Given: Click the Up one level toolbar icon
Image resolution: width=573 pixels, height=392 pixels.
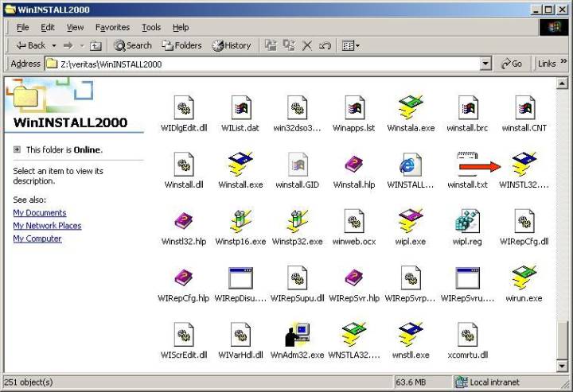Looking at the screenshot, I should pos(95,45).
